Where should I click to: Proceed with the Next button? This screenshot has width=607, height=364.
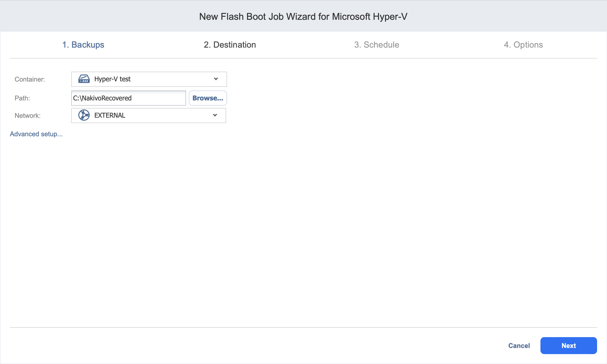coord(568,346)
